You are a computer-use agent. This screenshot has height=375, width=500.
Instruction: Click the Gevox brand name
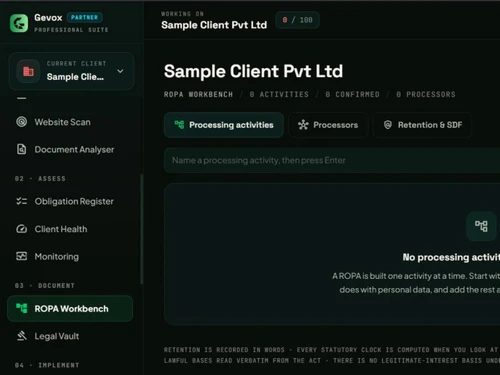pos(48,18)
